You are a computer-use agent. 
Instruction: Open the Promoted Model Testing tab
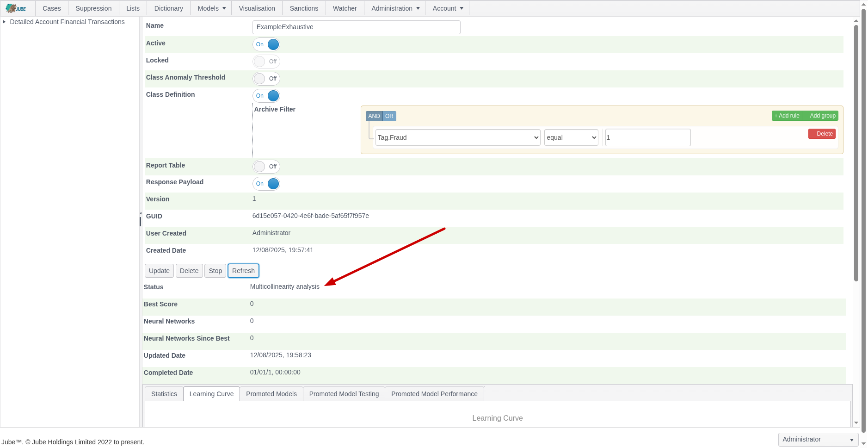[x=344, y=394]
